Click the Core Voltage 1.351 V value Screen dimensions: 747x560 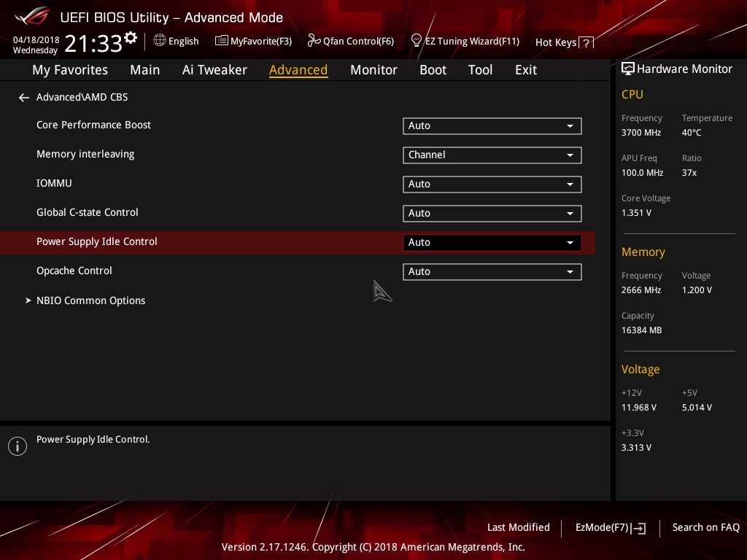tap(636, 213)
